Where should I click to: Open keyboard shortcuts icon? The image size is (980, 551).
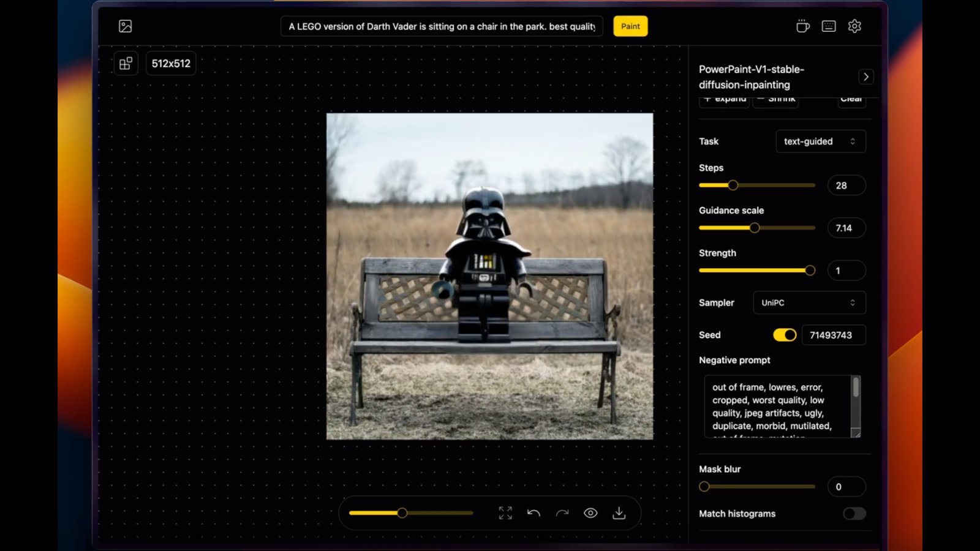click(829, 26)
